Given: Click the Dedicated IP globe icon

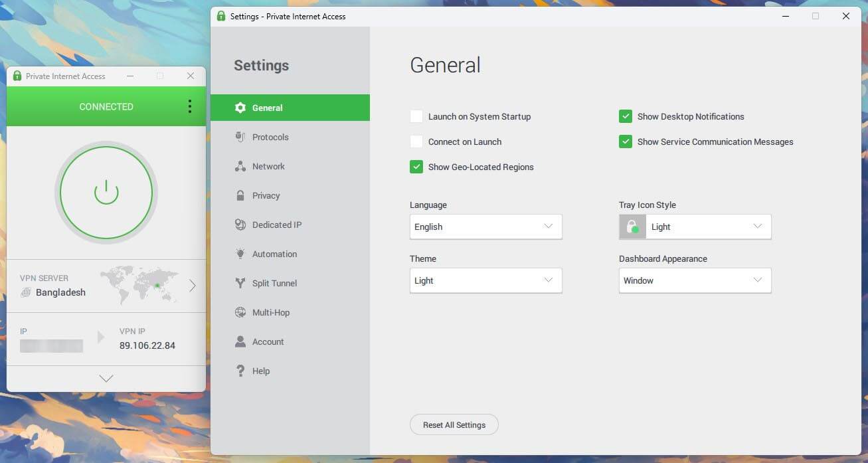Looking at the screenshot, I should [x=240, y=225].
